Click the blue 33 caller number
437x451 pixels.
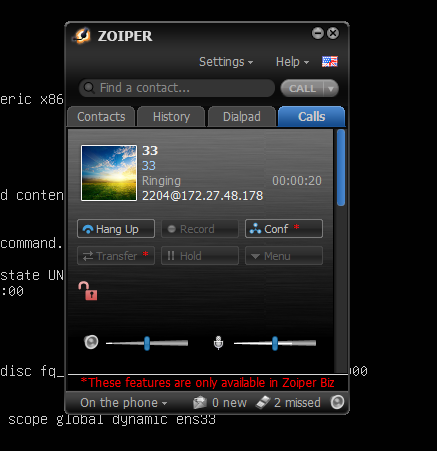point(149,166)
